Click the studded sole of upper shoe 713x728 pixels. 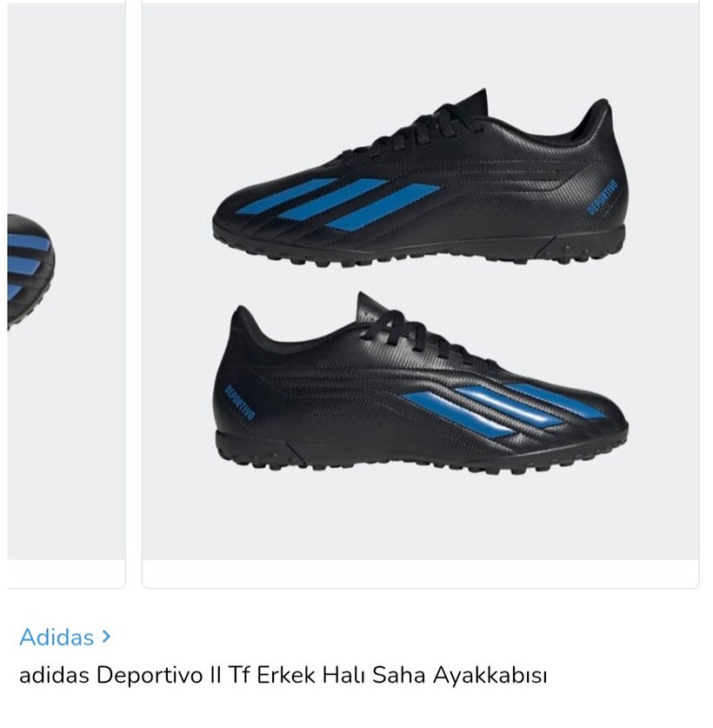coord(420,250)
